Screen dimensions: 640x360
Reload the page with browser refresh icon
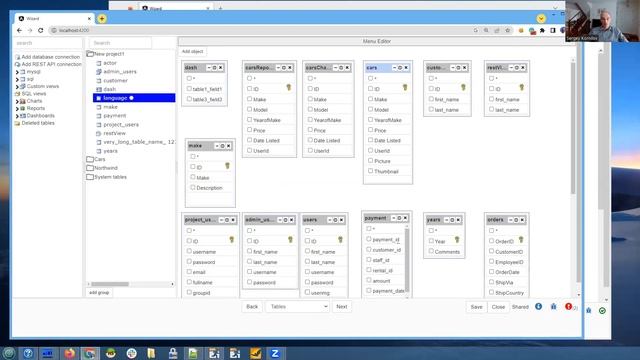40,30
